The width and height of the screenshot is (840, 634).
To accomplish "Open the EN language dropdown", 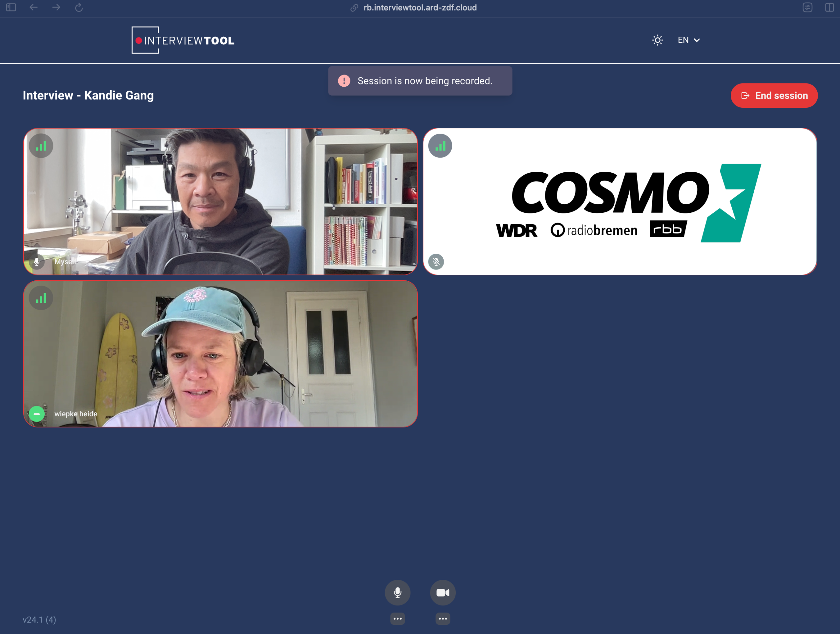I will point(688,40).
